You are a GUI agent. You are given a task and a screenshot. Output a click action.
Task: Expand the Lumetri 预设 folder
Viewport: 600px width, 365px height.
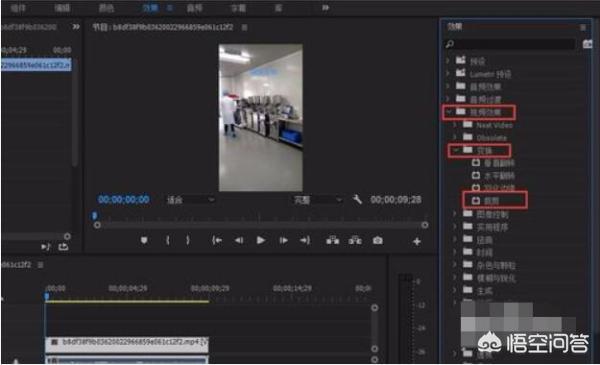448,73
